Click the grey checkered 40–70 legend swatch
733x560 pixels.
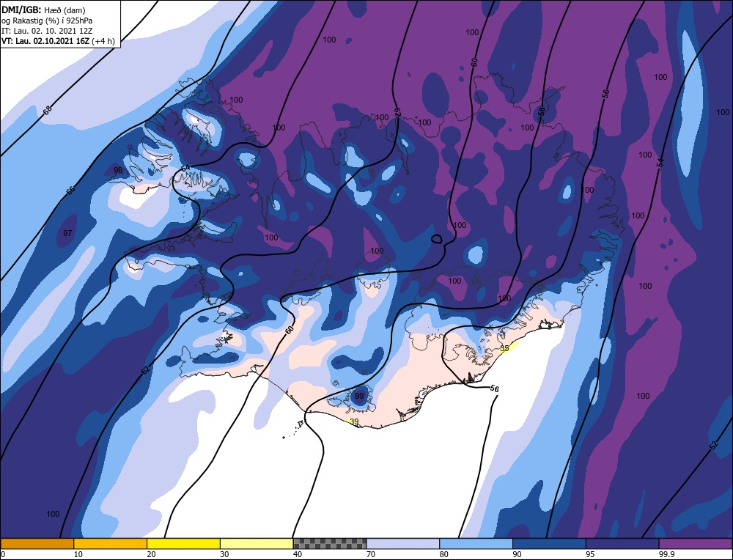[330, 543]
